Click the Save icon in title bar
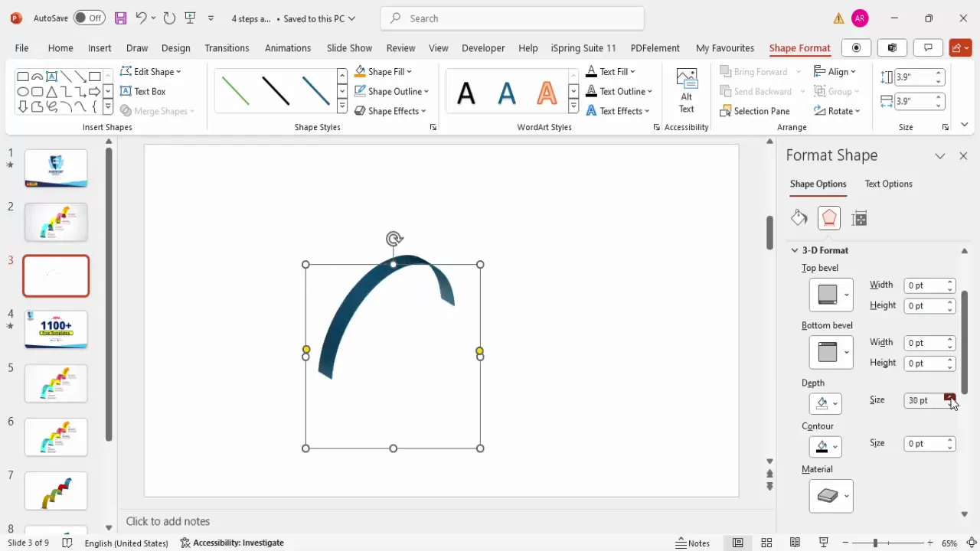The image size is (980, 551). [x=120, y=18]
